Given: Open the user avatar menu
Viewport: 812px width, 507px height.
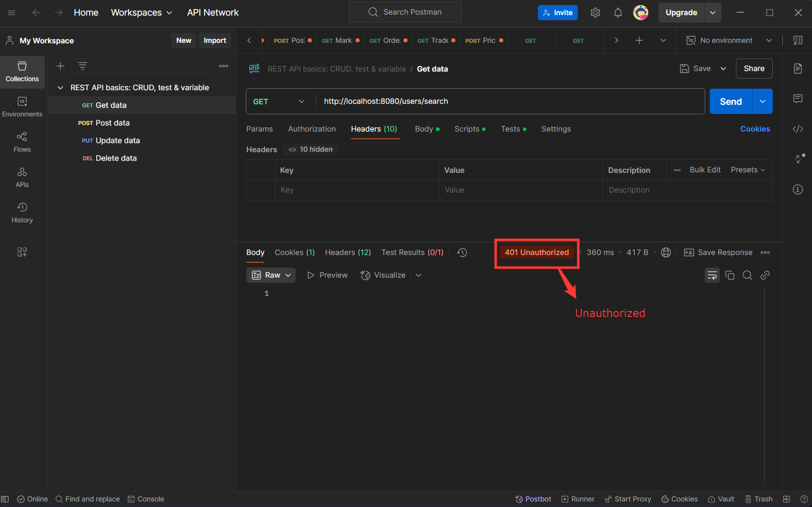Looking at the screenshot, I should [x=641, y=13].
